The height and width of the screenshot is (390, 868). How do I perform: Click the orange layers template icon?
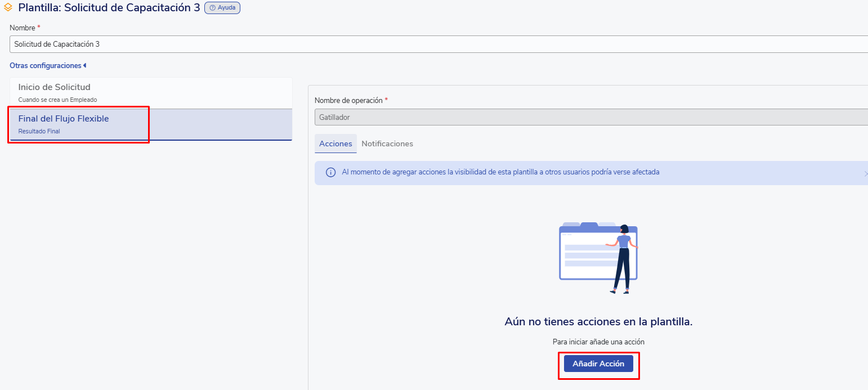point(8,8)
